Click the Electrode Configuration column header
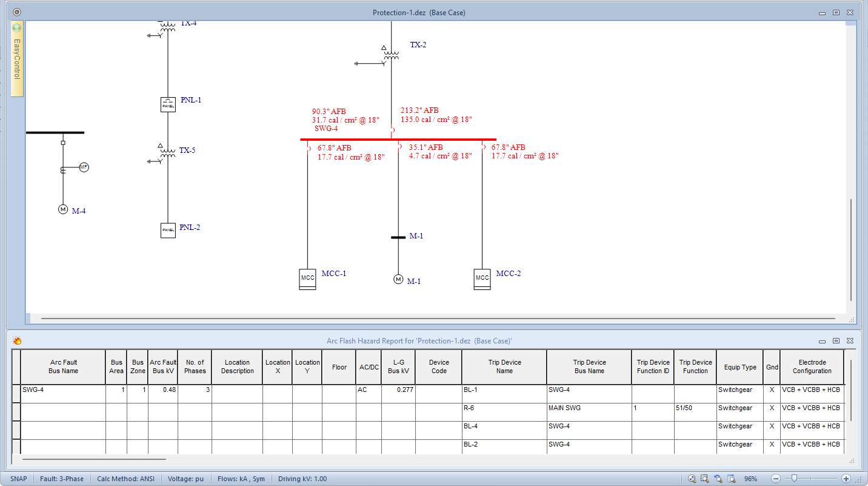This screenshot has width=868, height=486. click(x=812, y=366)
